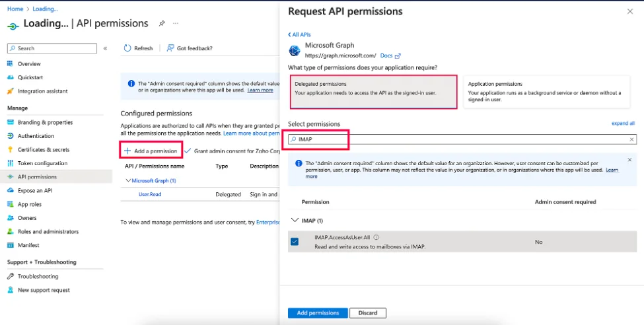Viewport: 644px width, 325px height.
Task: Collapse sidebar using double chevron icon
Action: [x=105, y=48]
